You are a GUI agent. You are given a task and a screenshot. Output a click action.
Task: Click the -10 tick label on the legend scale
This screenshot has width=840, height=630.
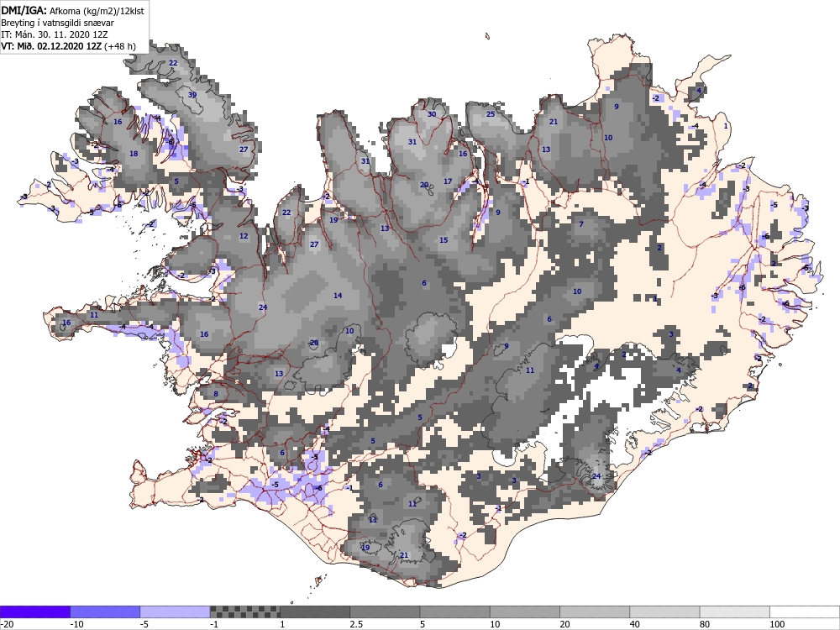[76, 624]
